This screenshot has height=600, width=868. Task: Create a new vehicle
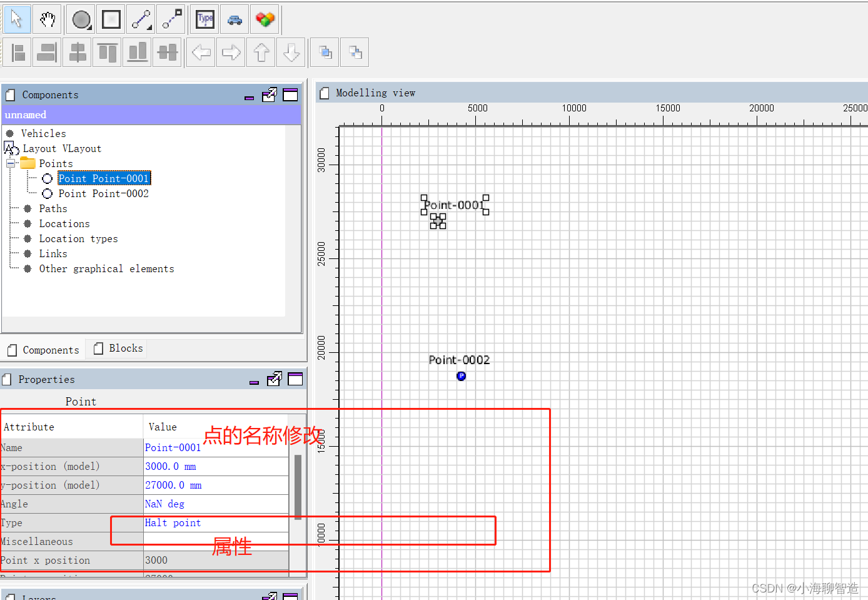pos(235,19)
